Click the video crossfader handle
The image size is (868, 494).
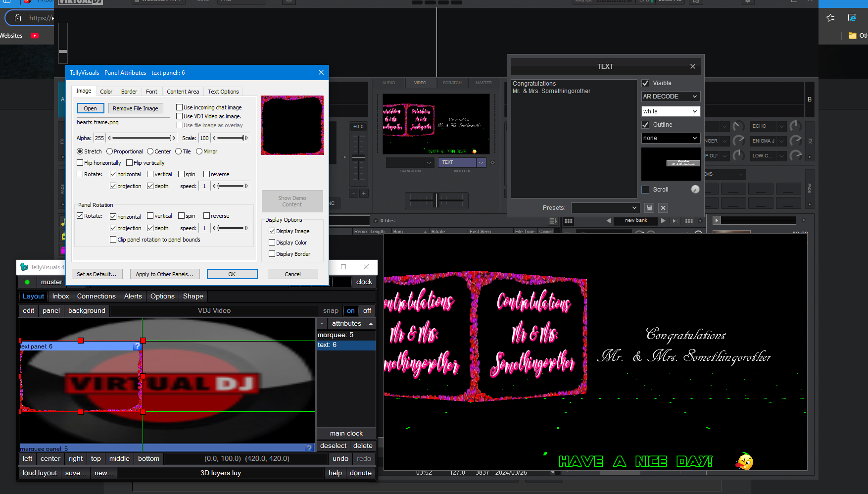point(436,200)
